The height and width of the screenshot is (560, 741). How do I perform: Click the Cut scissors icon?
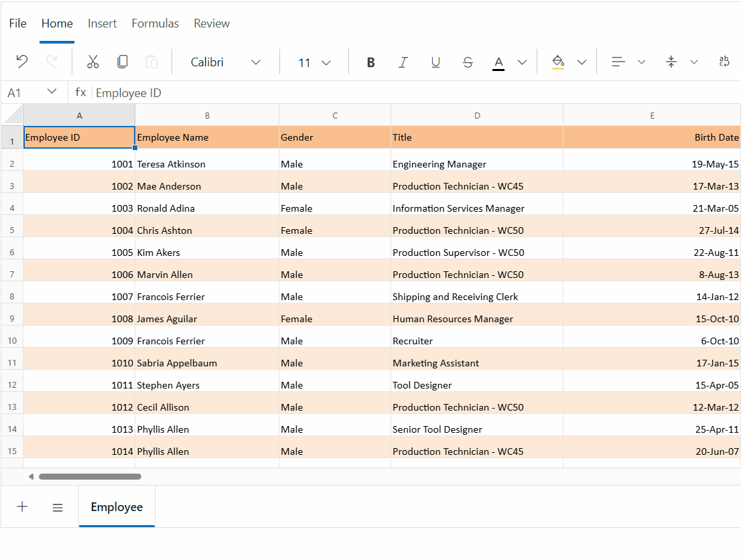(93, 62)
